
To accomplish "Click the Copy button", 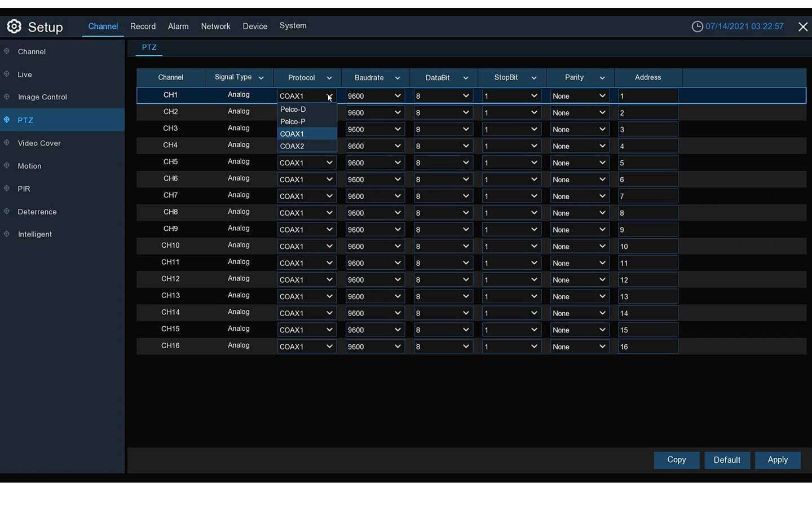I will pos(677,459).
